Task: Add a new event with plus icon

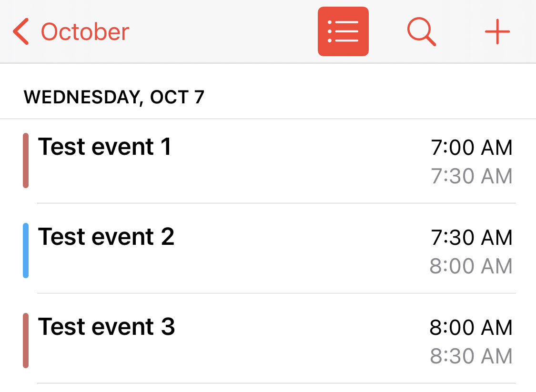Action: click(497, 32)
